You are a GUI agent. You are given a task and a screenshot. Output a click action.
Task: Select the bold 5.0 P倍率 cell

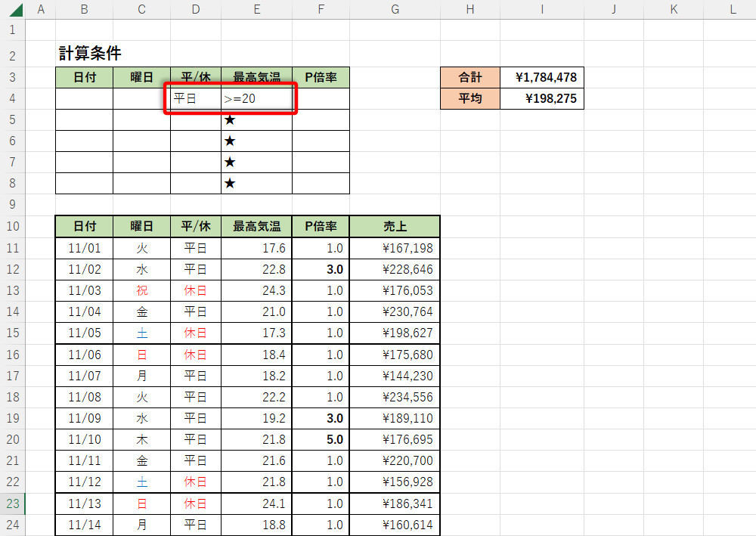[x=321, y=439]
